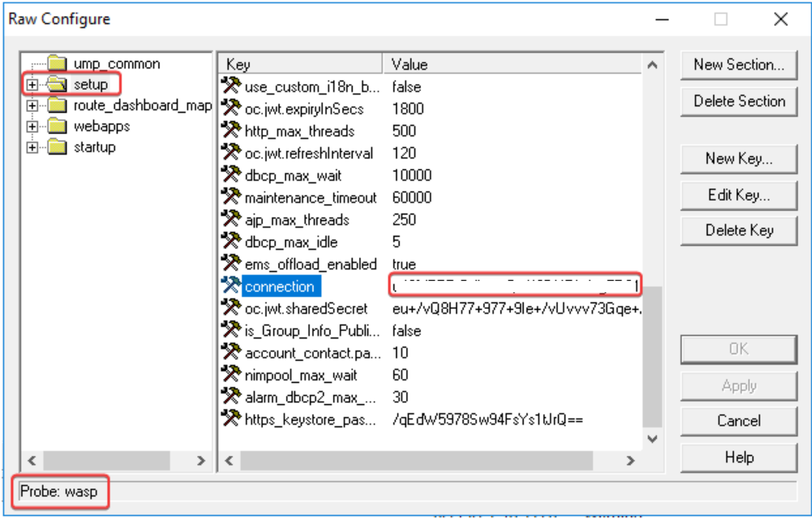
Task: Click the key icon beside http_max_threads
Action: point(231,130)
